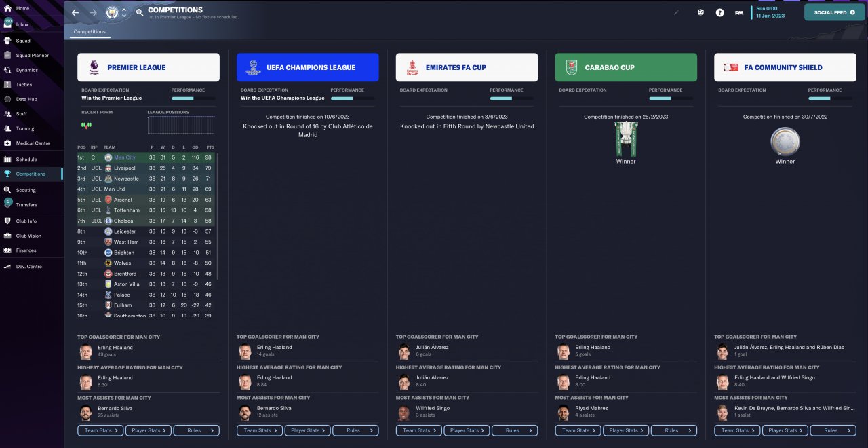This screenshot has width=868, height=448.
Task: Open the Emirates FA Cup header card
Action: (x=467, y=67)
